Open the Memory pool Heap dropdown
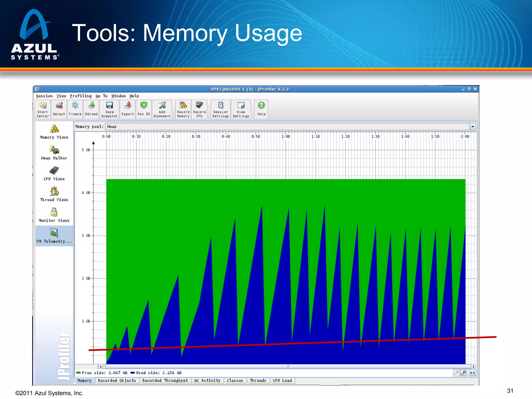Viewport: 532px width, 399px height. tap(473, 127)
